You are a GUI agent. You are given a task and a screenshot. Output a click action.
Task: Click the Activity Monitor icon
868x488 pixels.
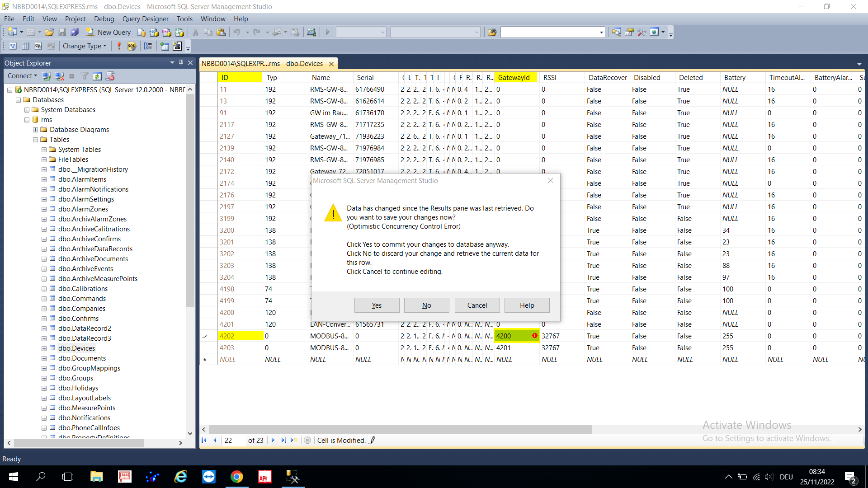click(311, 32)
